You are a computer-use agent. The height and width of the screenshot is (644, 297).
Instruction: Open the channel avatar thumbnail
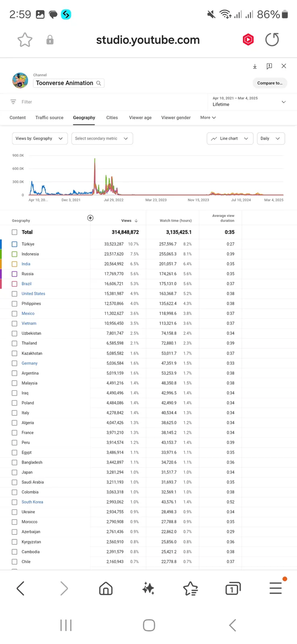[x=20, y=80]
